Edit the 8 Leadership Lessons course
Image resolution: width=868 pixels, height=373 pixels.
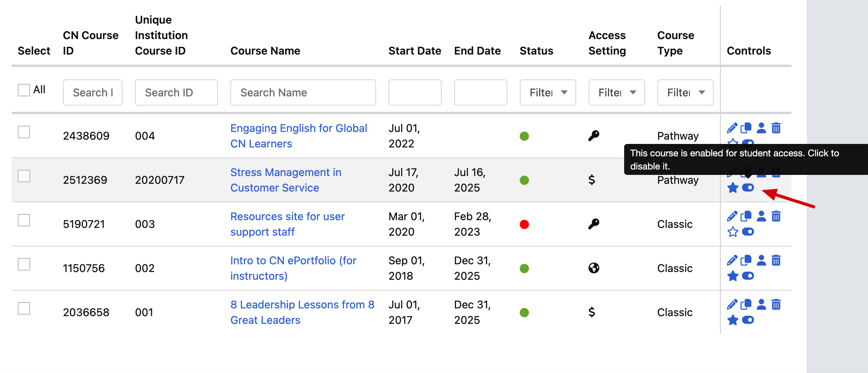(x=732, y=305)
